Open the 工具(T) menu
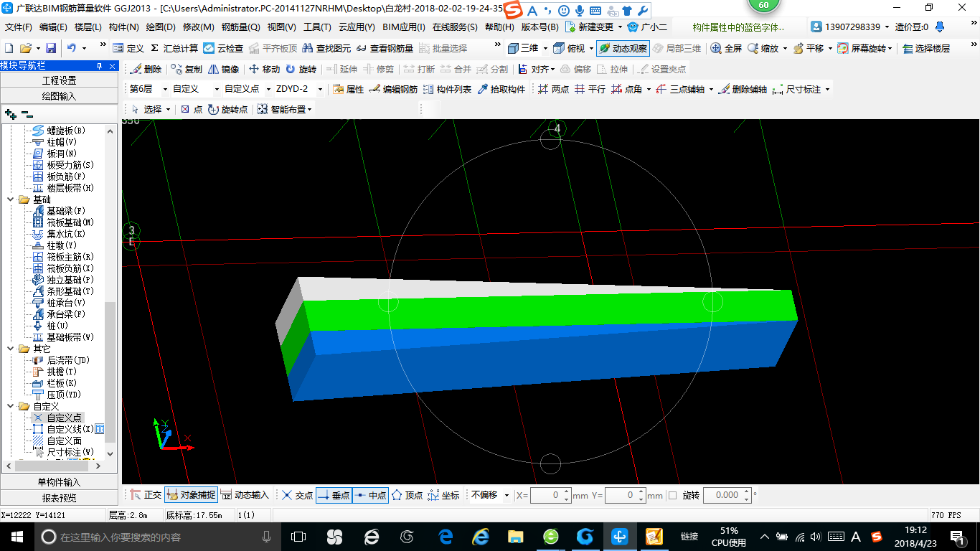Image resolution: width=980 pixels, height=551 pixels. click(317, 27)
